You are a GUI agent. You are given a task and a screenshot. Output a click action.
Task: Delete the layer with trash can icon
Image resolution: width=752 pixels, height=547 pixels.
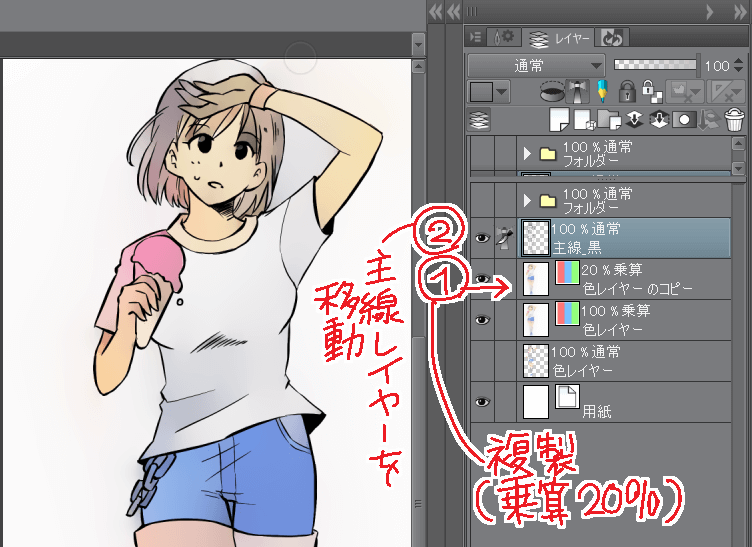tap(734, 119)
